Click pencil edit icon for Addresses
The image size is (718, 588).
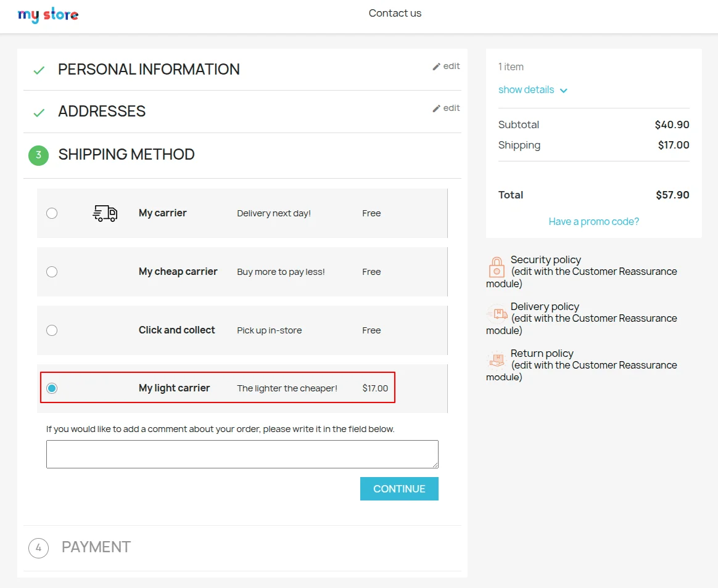[437, 108]
